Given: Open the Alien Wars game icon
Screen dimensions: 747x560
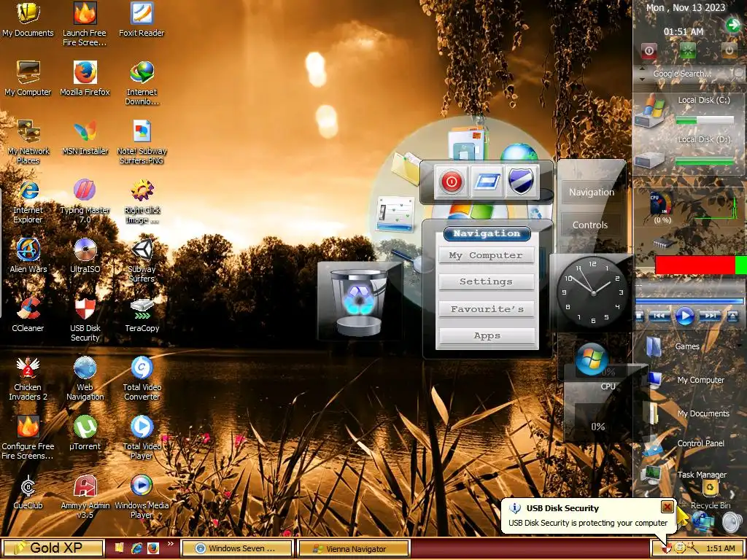Looking at the screenshot, I should 28,256.
